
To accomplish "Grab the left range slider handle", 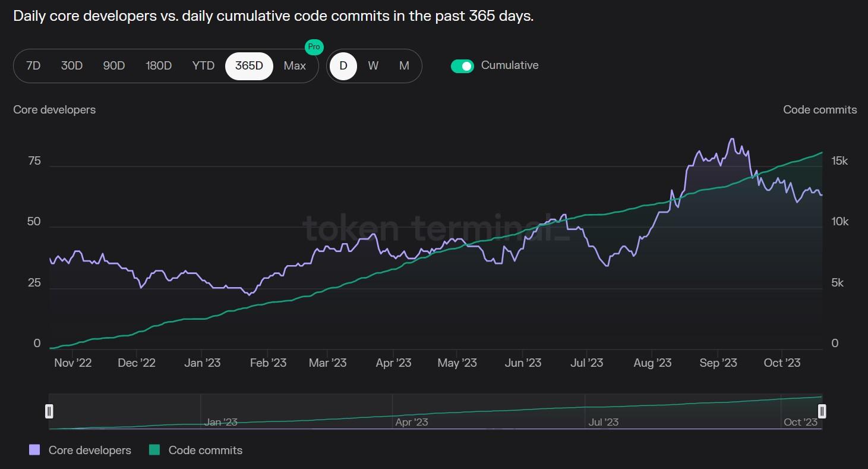I will 49,411.
